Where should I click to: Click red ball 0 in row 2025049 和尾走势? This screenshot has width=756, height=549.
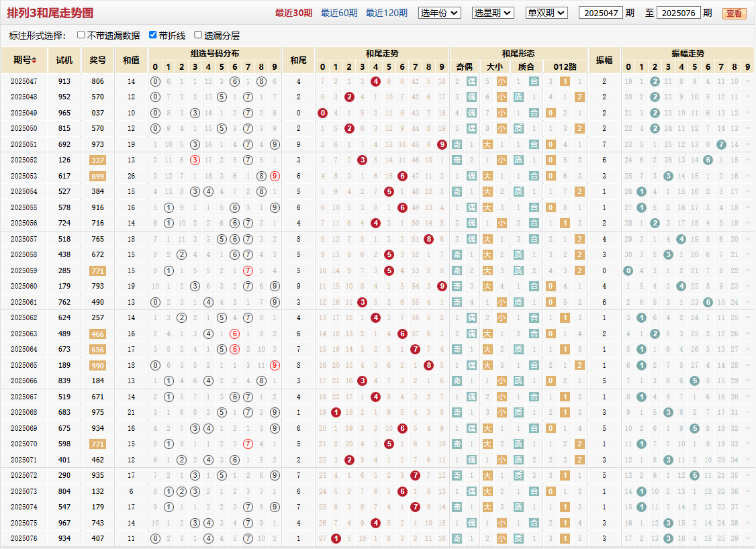pos(322,113)
